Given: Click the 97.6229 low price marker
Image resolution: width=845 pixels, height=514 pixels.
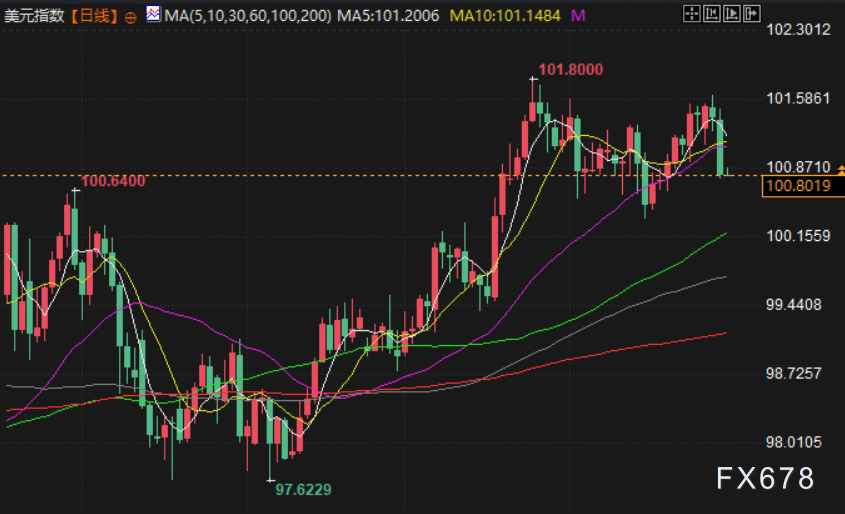Looking at the screenshot, I should click(x=303, y=490).
